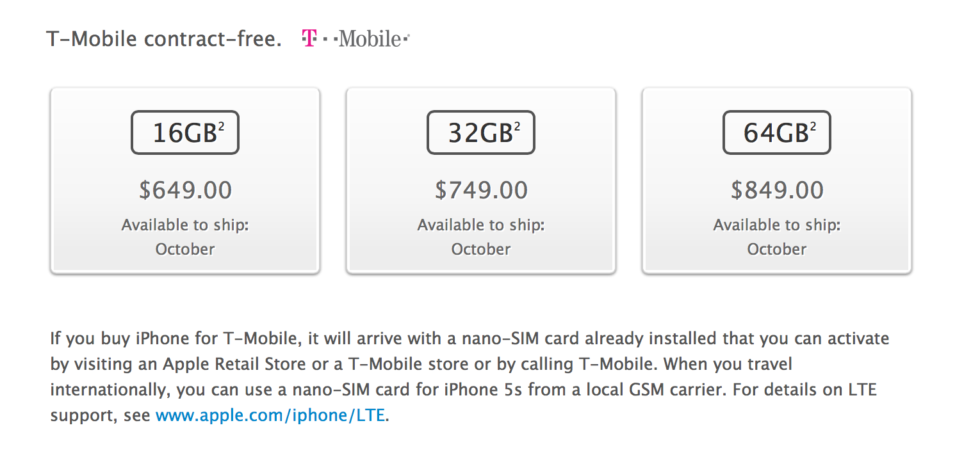Screen dimensions: 980x462
Task: Click footnote 2 superscript beside 32GB
Action: click(x=517, y=125)
